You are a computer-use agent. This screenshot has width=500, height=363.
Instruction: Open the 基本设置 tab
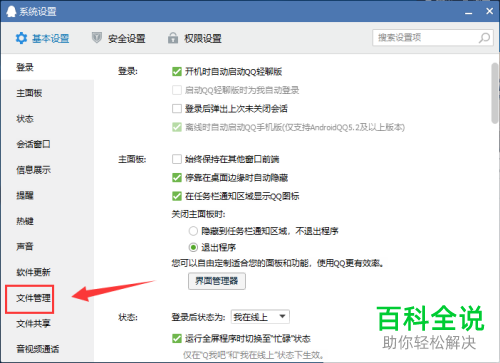pyautogui.click(x=43, y=38)
